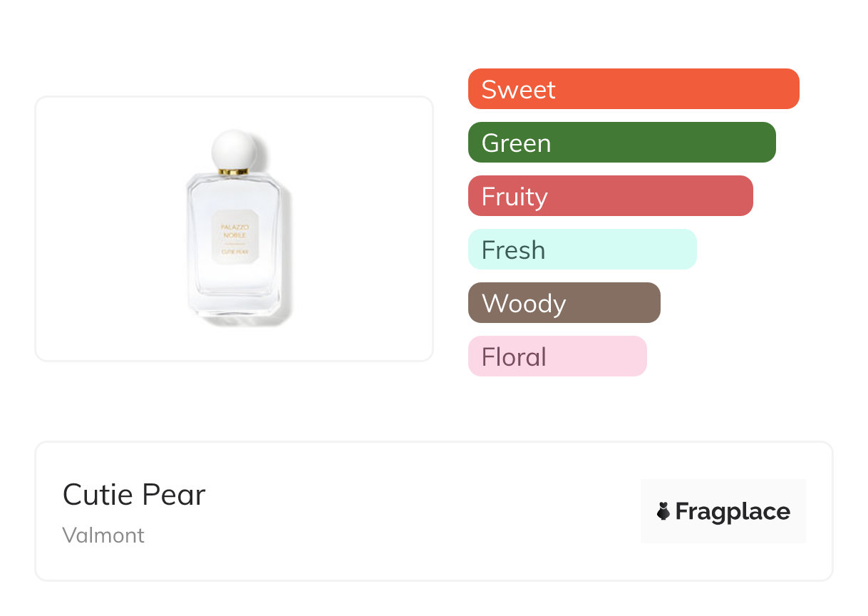This screenshot has height=616, width=868.
Task: Click the Fragplace bottle logo icon
Action: point(663,511)
